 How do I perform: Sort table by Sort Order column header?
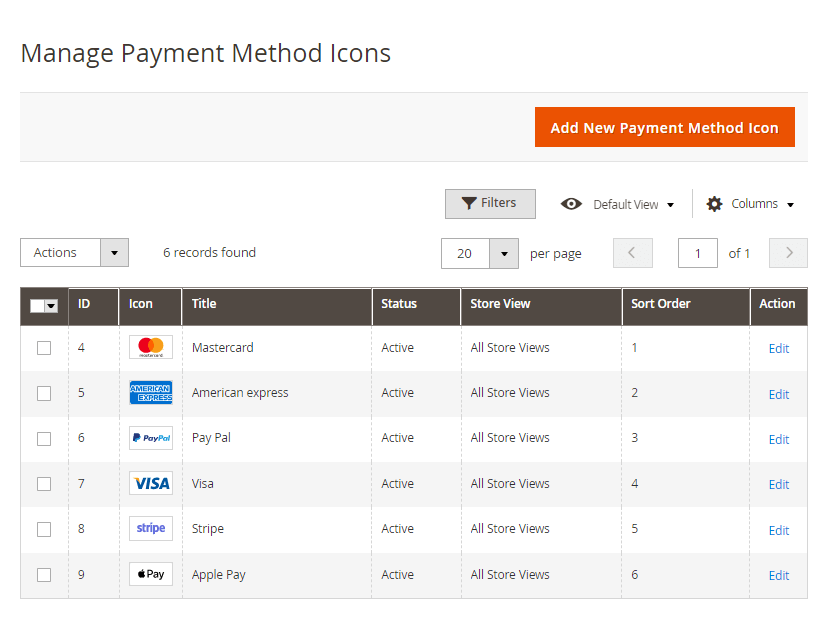[661, 304]
